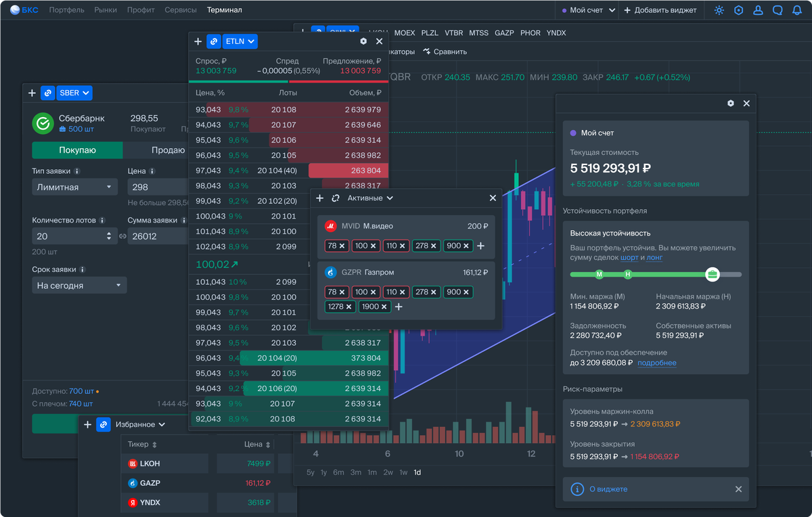Sort watchlist by Цена column
The height and width of the screenshot is (517, 812).
click(257, 445)
